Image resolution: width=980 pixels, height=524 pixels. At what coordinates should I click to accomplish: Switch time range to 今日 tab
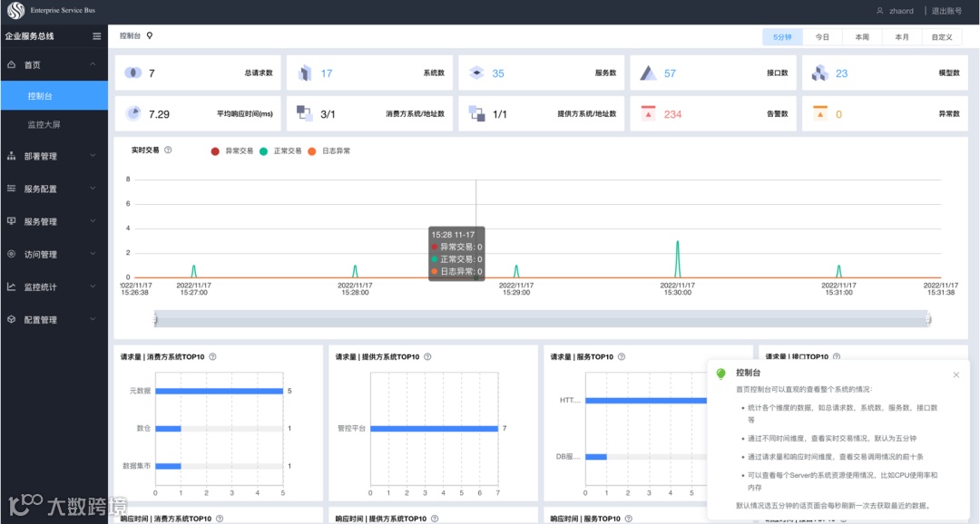click(x=822, y=37)
